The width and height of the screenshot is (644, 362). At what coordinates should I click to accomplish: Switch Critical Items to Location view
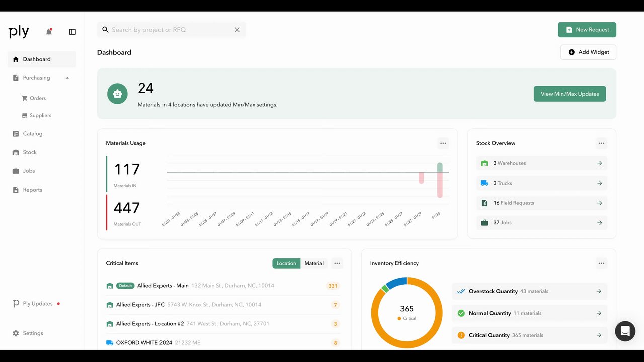point(286,263)
